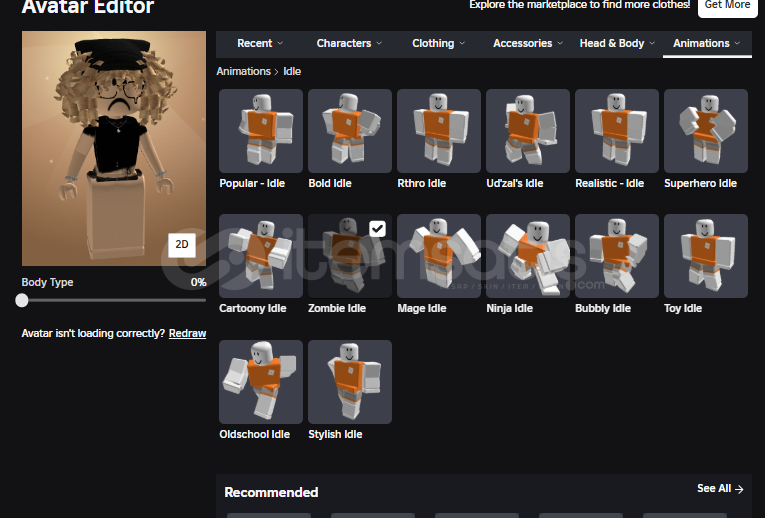Image resolution: width=765 pixels, height=518 pixels.
Task: Expand the Clothing dropdown
Action: [x=439, y=43]
